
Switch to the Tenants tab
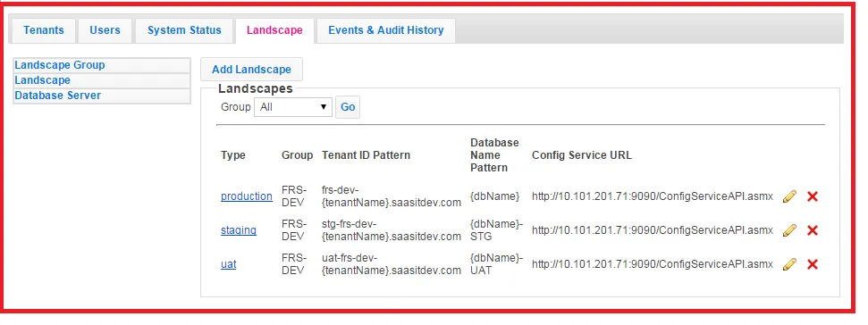[x=43, y=30]
